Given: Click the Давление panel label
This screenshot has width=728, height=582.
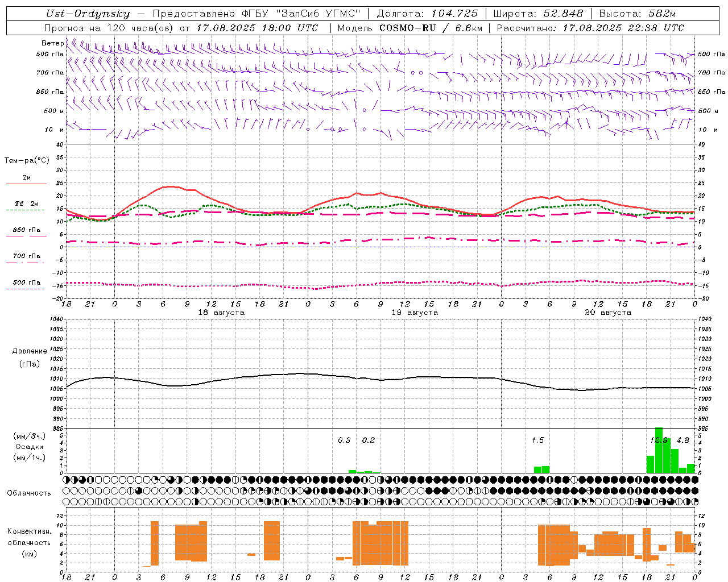Looking at the screenshot, I should click(30, 351).
